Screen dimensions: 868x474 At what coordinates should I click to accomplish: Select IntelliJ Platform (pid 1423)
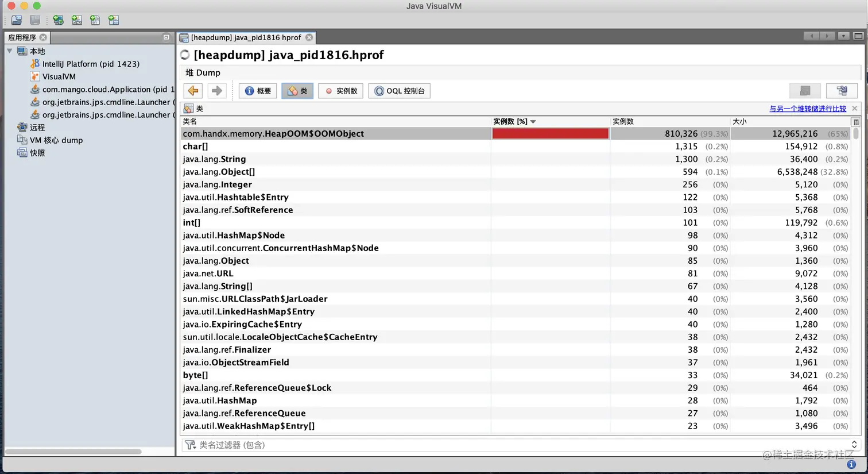pyautogui.click(x=91, y=64)
